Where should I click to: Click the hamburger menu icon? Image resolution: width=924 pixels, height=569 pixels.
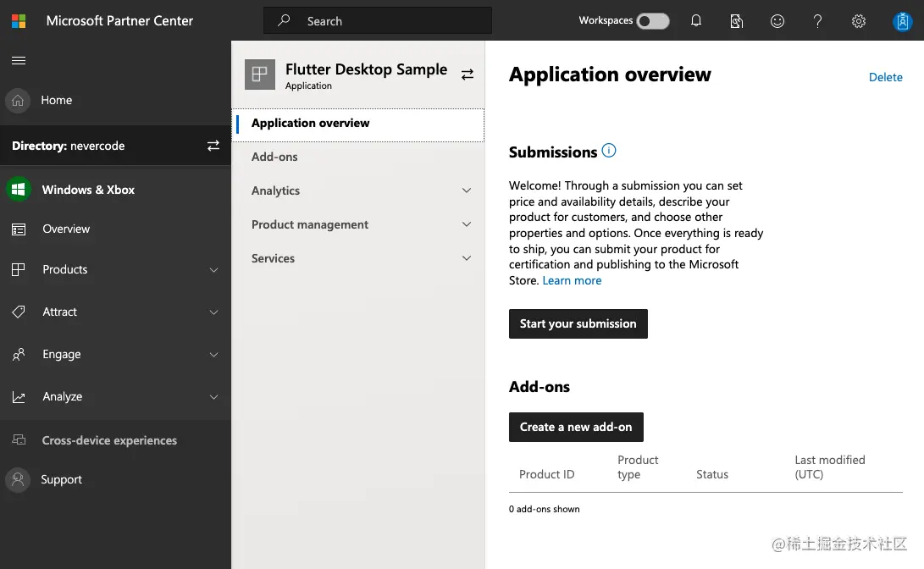tap(19, 61)
